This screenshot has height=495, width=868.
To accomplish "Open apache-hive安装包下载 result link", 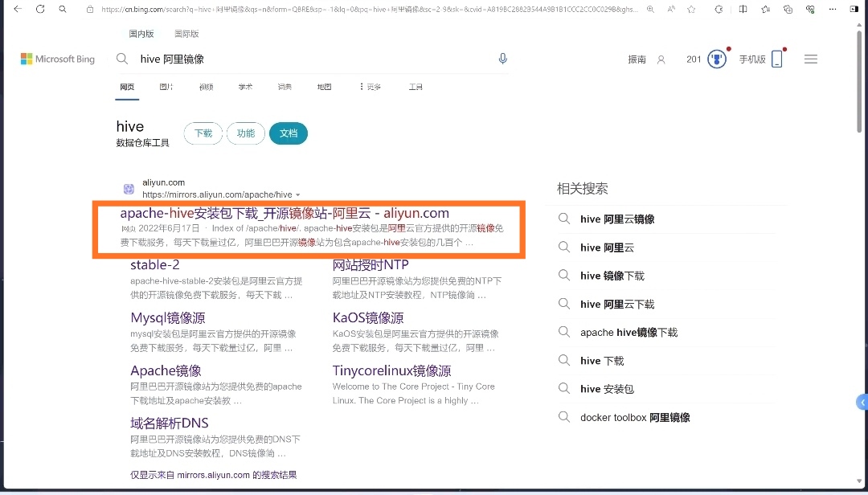I will pyautogui.click(x=285, y=213).
